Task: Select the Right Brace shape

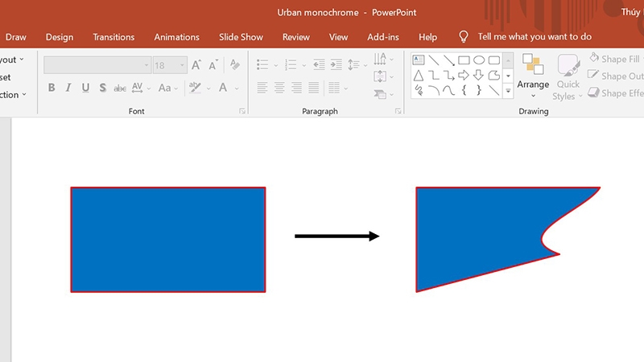Action: coord(479,90)
